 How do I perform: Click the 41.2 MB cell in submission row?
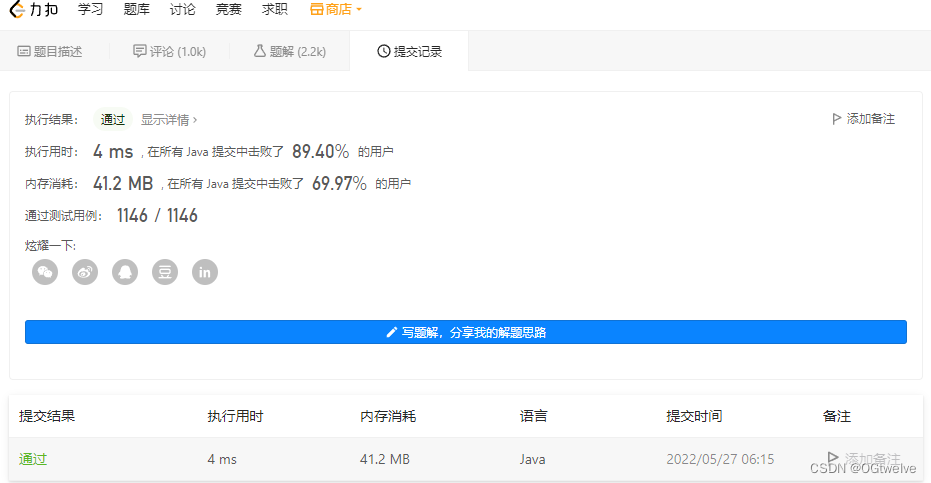click(x=385, y=459)
